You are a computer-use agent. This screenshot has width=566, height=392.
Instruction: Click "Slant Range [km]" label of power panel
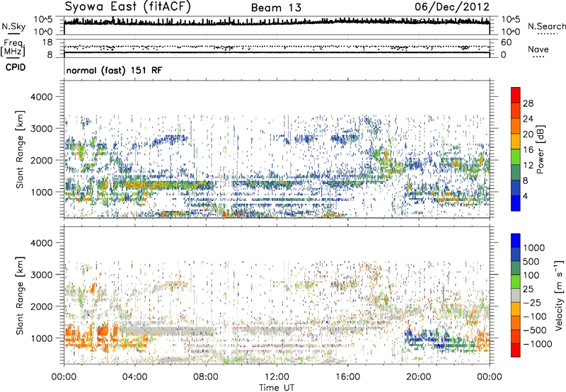point(20,149)
